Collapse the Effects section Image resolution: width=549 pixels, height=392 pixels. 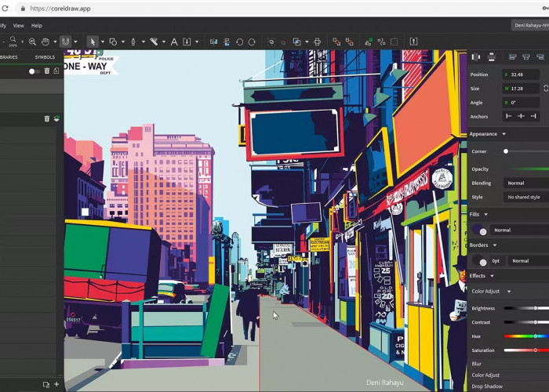click(493, 276)
